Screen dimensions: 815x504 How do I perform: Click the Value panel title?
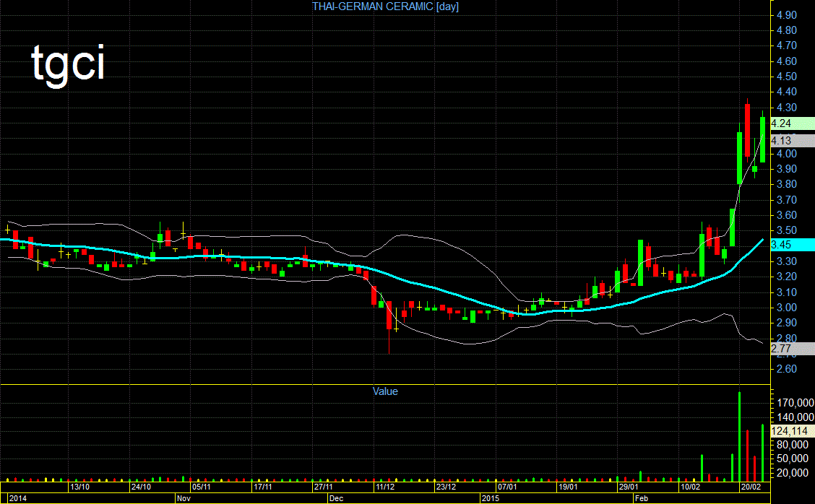tap(385, 391)
